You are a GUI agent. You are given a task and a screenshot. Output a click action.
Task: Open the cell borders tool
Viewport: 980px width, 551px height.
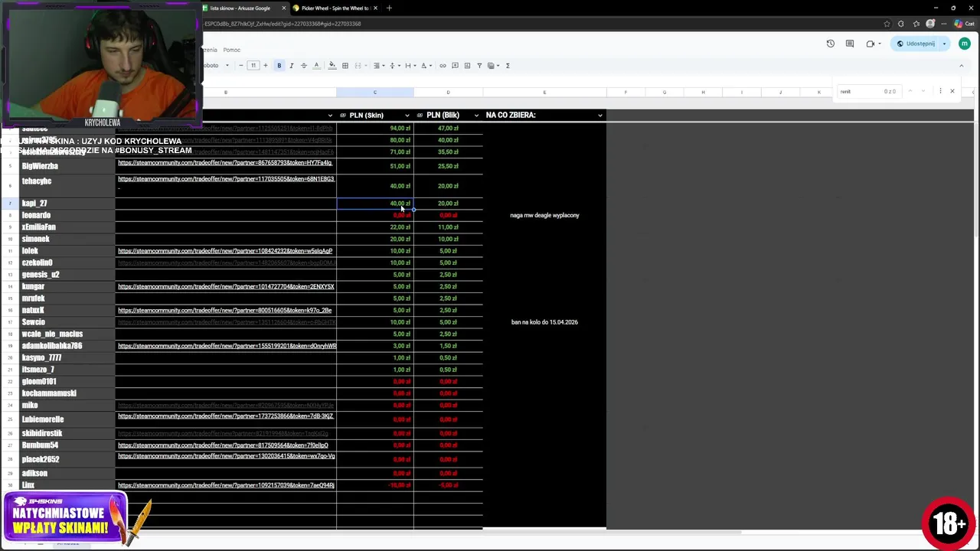pos(345,66)
